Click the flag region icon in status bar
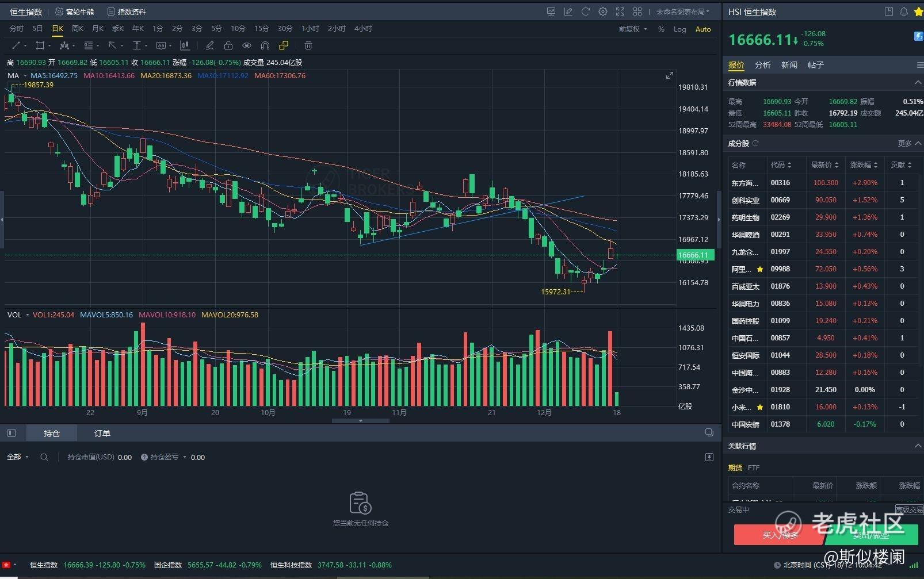The image size is (924, 579). pos(6,565)
